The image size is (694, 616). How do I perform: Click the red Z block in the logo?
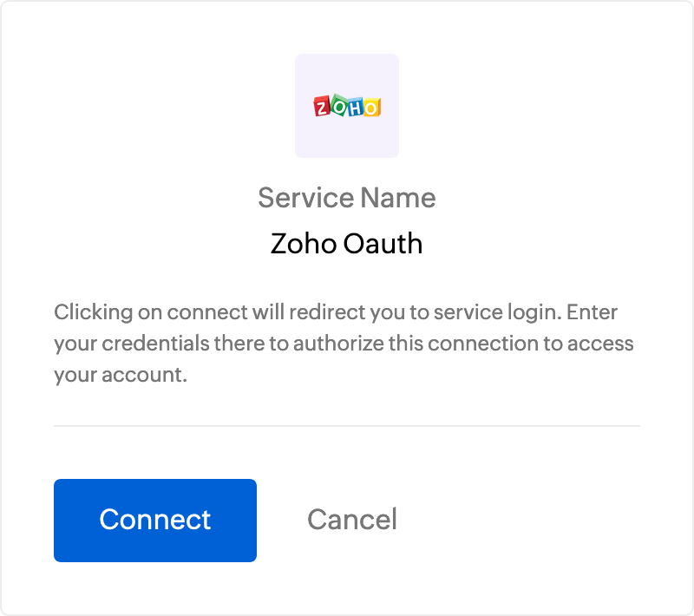point(323,108)
